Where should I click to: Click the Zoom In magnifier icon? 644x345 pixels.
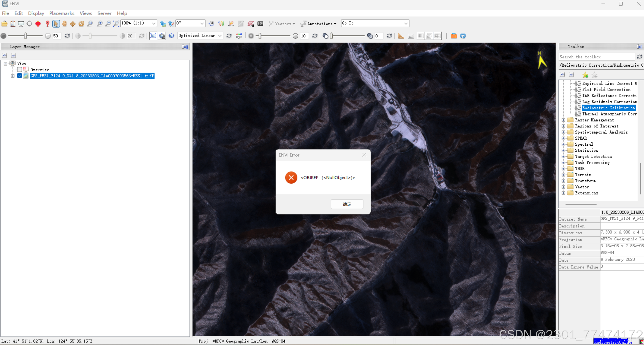[100, 24]
